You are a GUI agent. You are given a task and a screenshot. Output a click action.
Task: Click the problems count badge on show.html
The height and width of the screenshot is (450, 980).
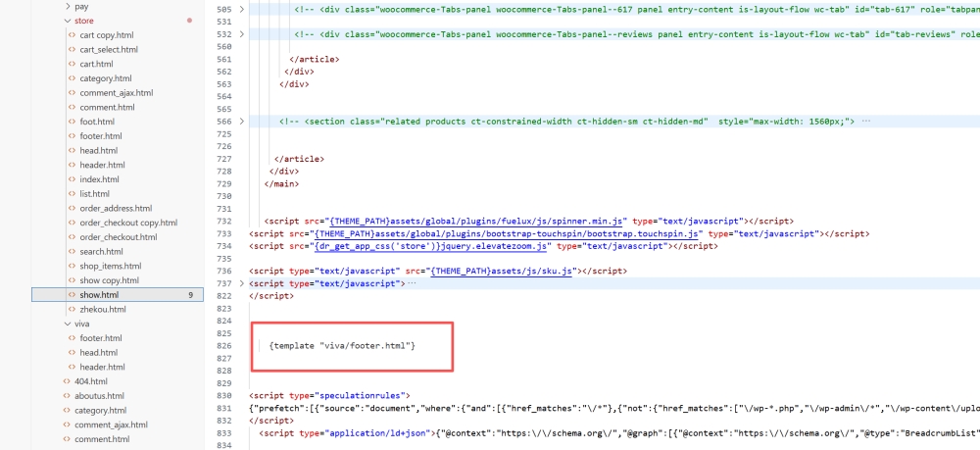coord(191,295)
